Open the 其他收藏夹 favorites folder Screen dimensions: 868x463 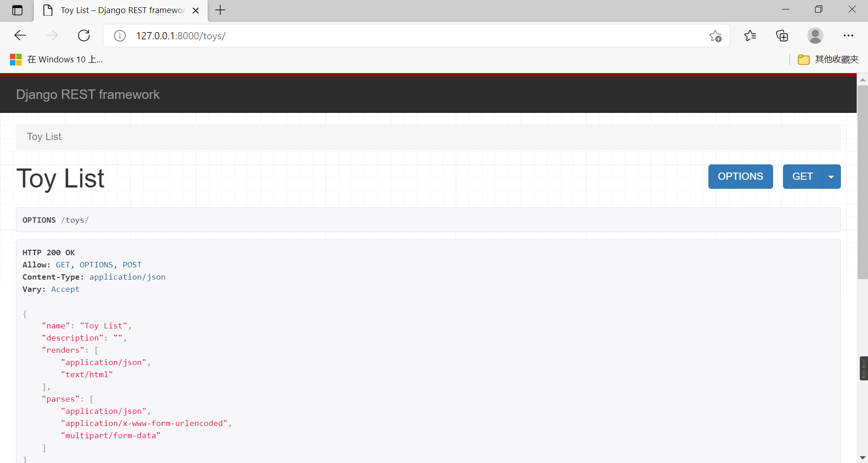click(x=828, y=59)
